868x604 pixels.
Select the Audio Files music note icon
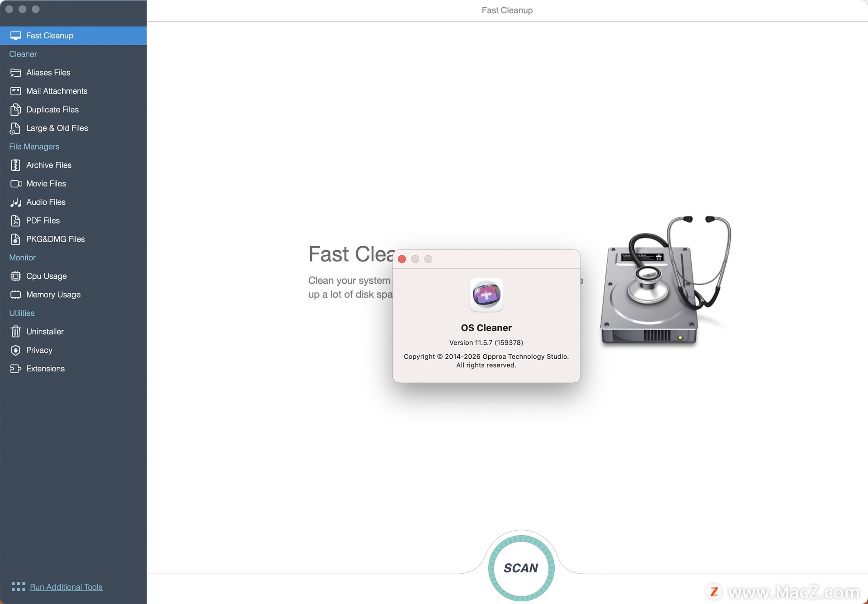(x=15, y=202)
